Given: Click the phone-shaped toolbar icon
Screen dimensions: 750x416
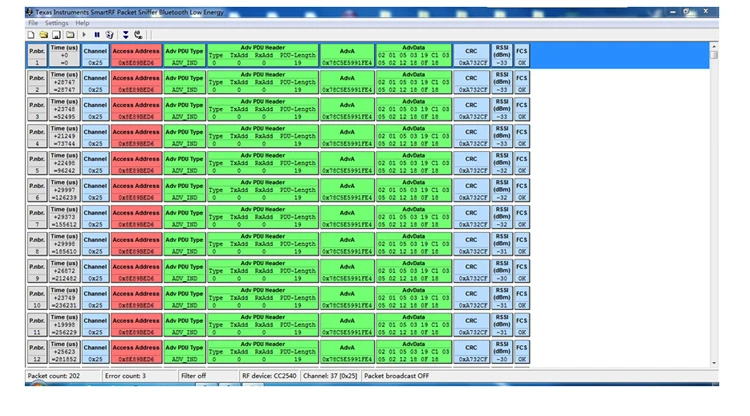Looking at the screenshot, I should coord(138,35).
